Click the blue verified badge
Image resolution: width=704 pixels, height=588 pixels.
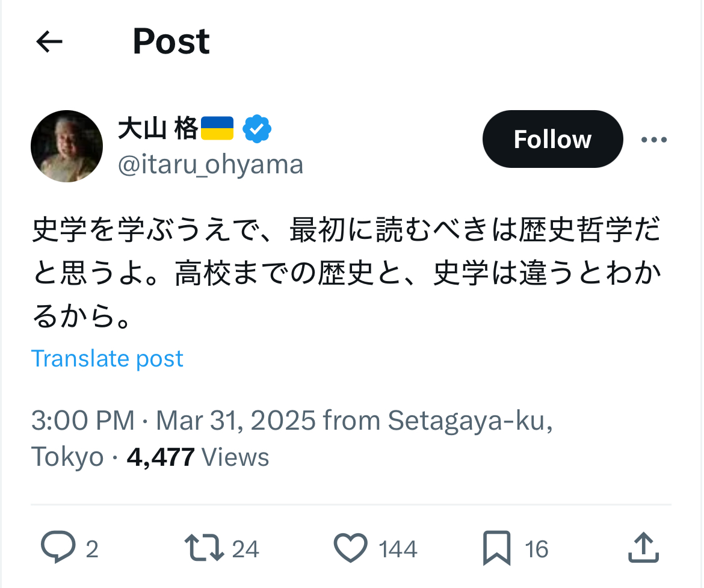[257, 129]
